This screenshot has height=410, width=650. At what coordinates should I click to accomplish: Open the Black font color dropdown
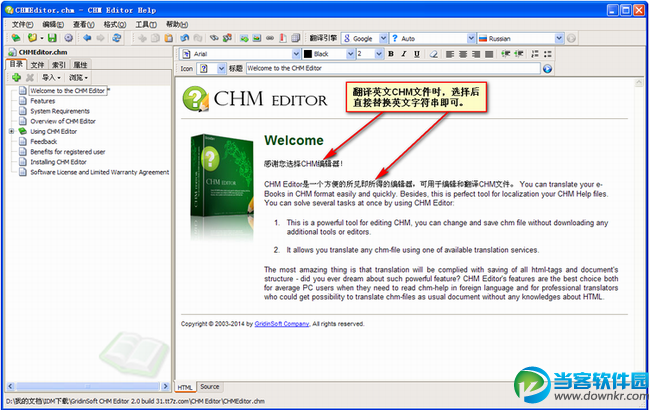coord(350,54)
